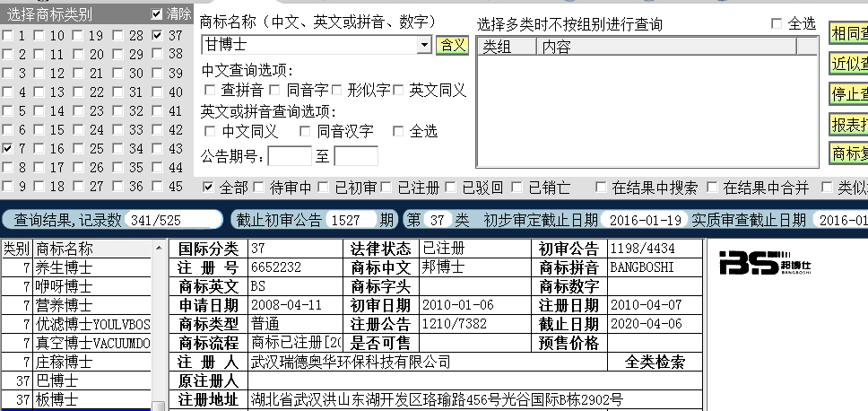Click 截止初审公告 issue number 1527
This screenshot has width=868, height=411.
tap(351, 220)
